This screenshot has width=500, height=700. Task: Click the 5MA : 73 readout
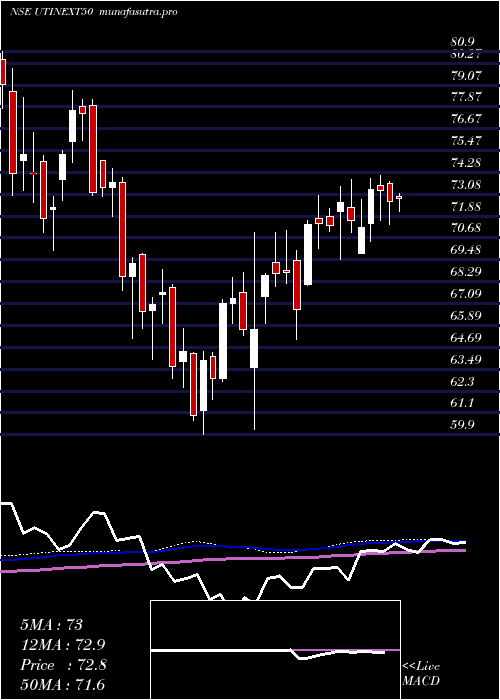pyautogui.click(x=52, y=625)
